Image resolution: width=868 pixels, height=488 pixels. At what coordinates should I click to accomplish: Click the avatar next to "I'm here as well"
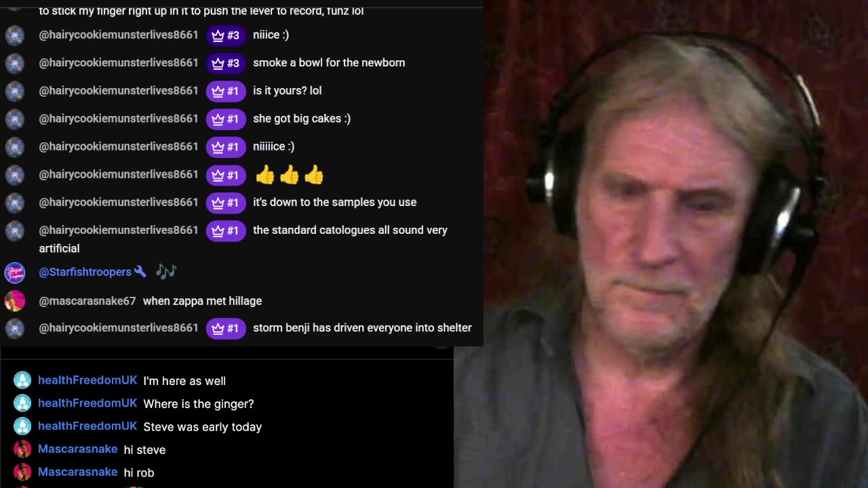22,380
